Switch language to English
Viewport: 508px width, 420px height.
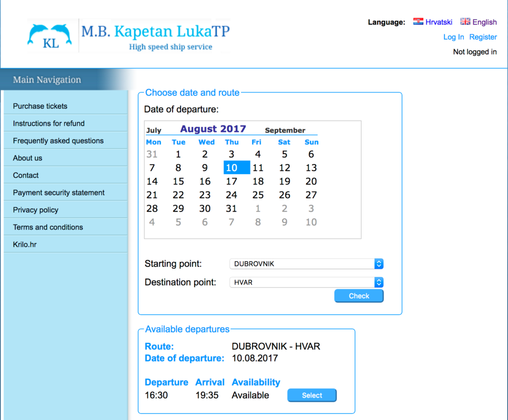point(484,22)
